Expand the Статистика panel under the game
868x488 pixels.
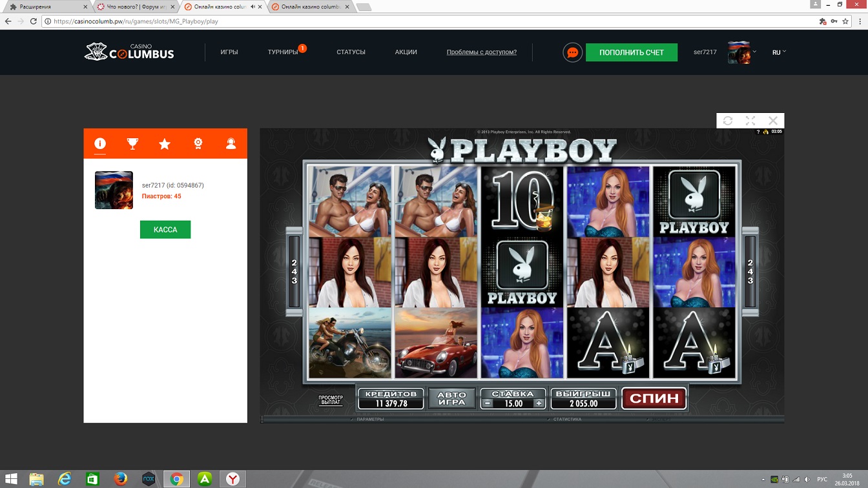pos(567,419)
